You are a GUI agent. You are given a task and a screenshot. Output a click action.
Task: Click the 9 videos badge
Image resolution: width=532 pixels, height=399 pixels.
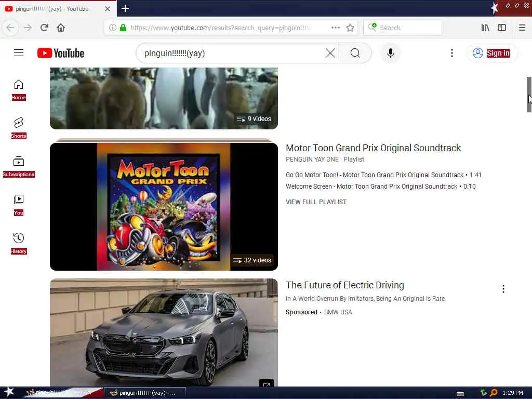(x=254, y=119)
